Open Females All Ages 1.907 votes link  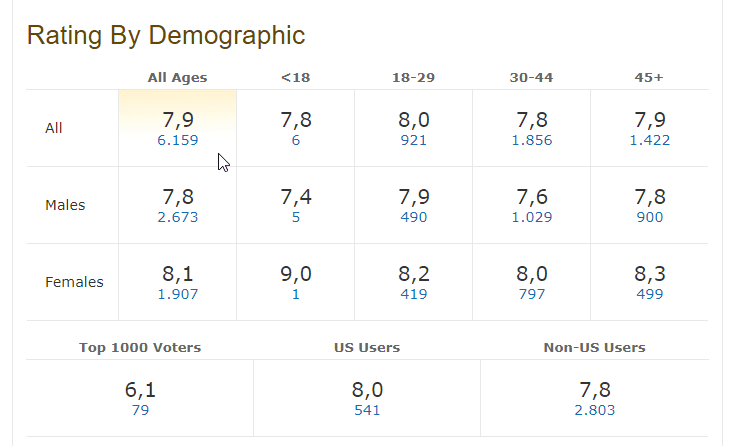point(177,295)
